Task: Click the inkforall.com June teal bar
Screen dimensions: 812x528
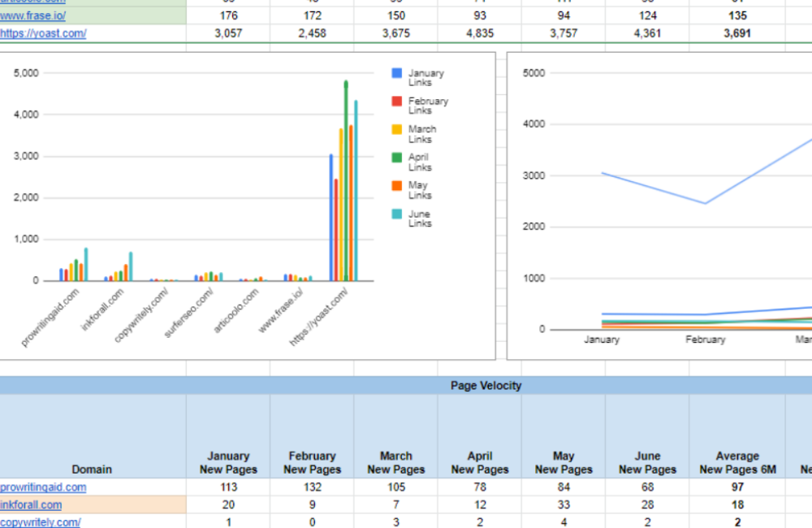Action: pyautogui.click(x=131, y=267)
